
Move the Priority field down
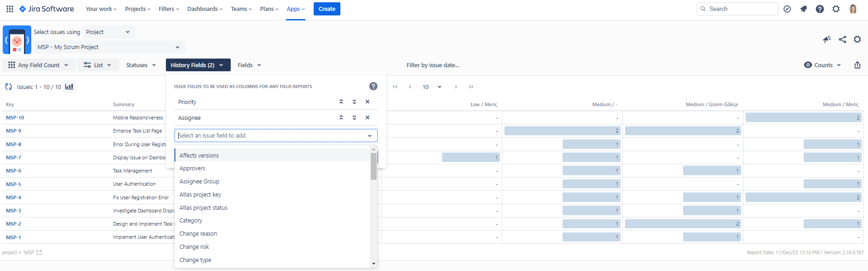click(354, 102)
